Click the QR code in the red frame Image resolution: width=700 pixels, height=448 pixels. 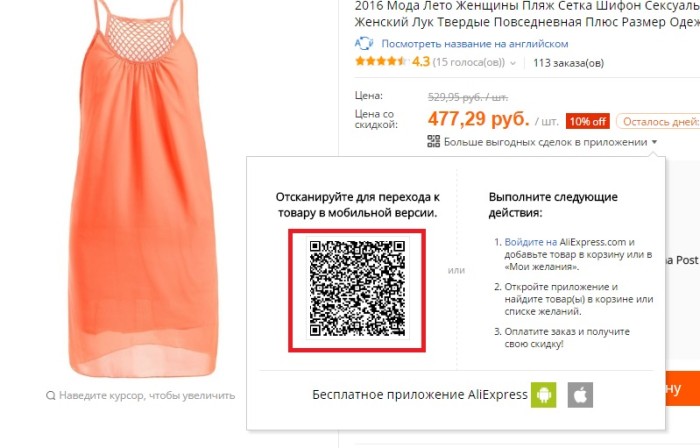coord(357,290)
